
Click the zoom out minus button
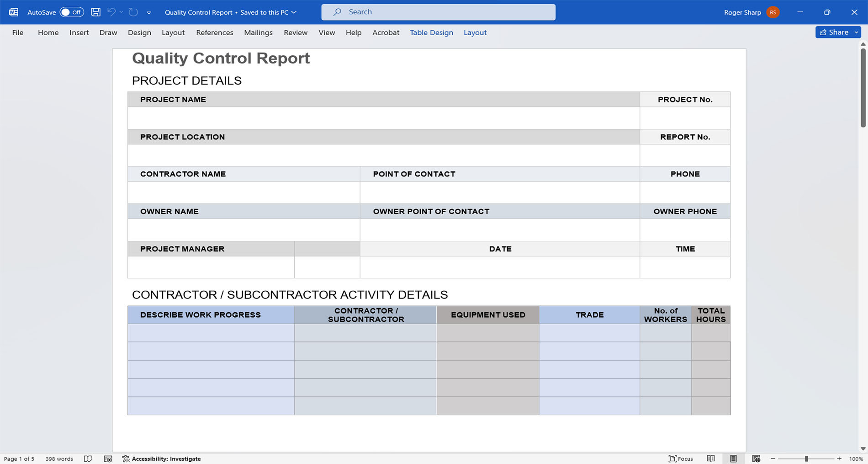pos(773,459)
